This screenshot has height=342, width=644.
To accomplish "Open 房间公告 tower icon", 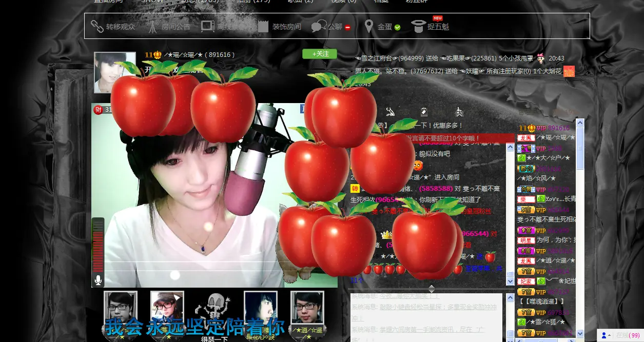I will click(x=152, y=27).
